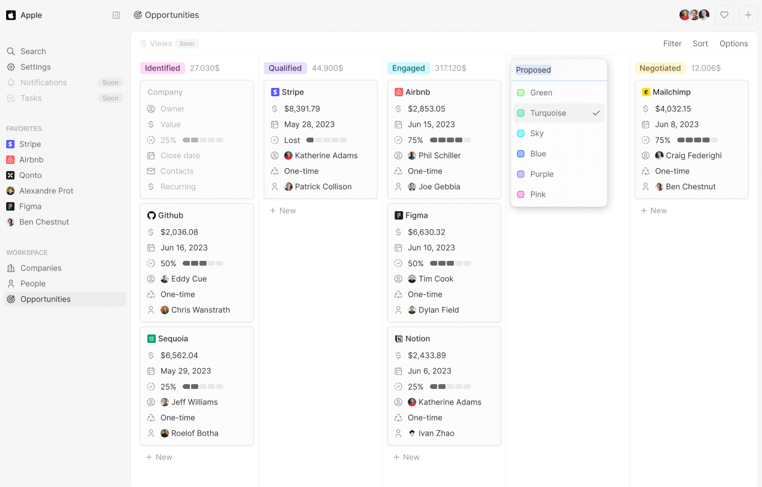Viewport: 762px width, 487px height.
Task: Select Turquoise color option
Action: tap(559, 113)
